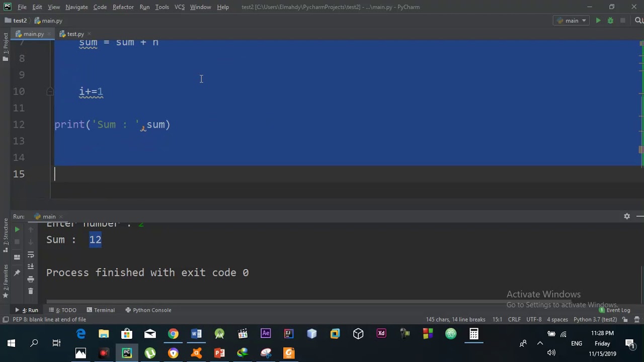Image resolution: width=644 pixels, height=362 pixels.
Task: Click the Debug bug icon in the top toolbar
Action: [x=610, y=21]
